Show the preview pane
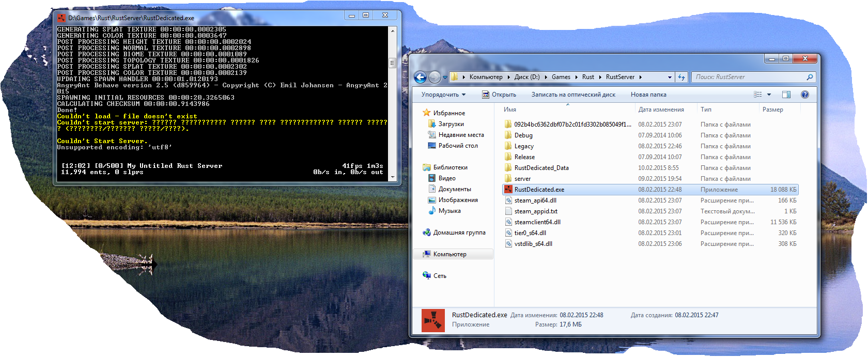The width and height of the screenshot is (868, 357). 786,95
